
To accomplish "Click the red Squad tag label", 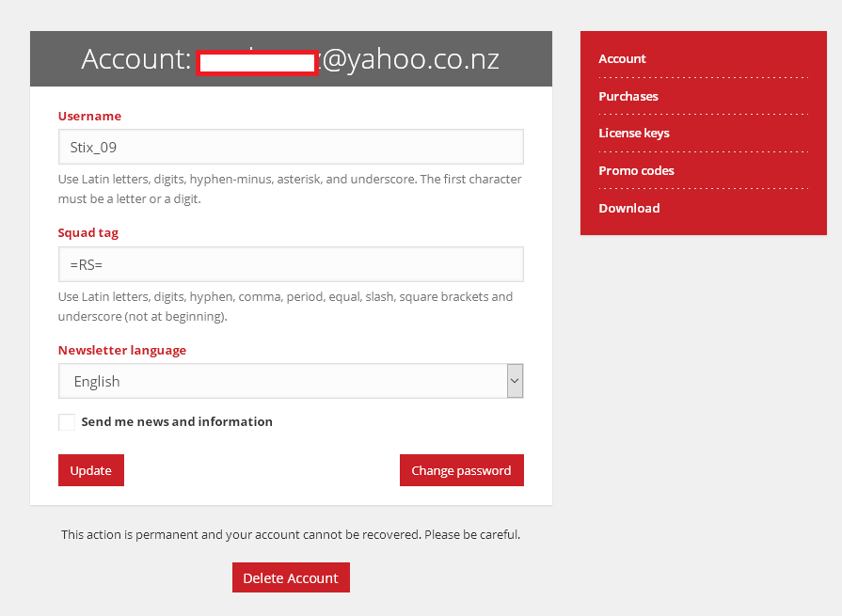I will pos(88,233).
